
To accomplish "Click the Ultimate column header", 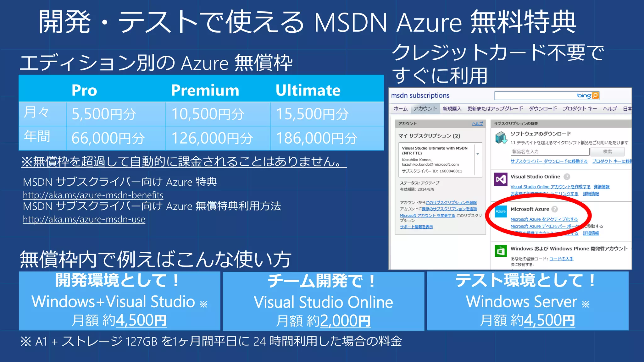I will point(308,90).
